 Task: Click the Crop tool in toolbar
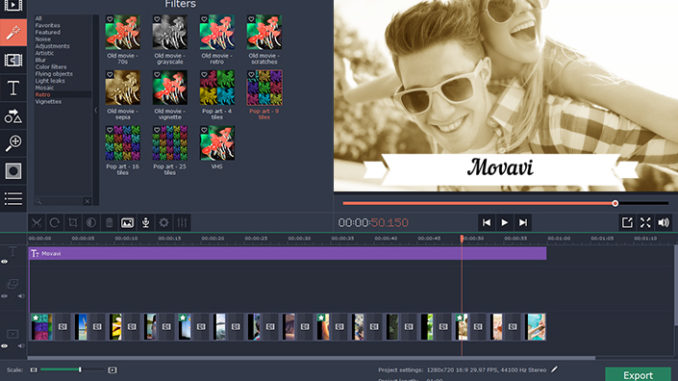point(73,223)
